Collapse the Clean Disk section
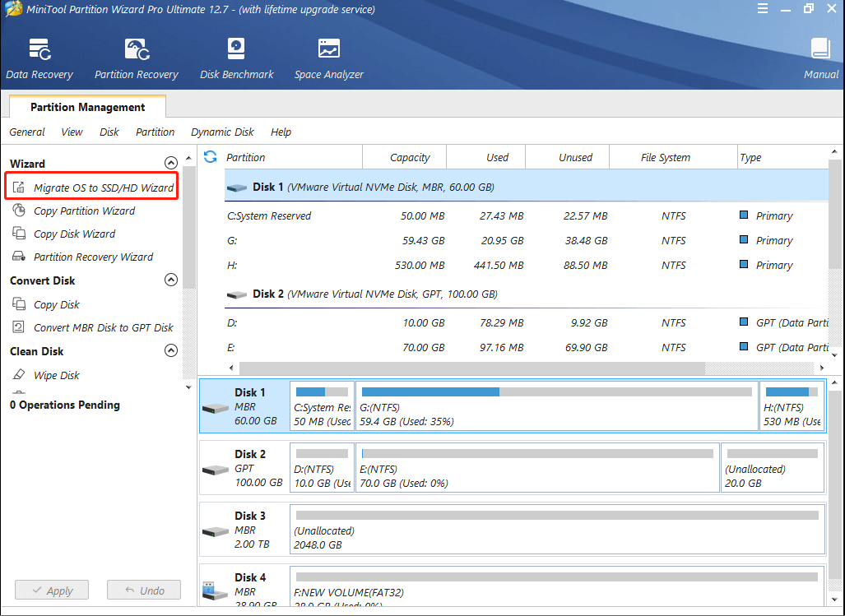This screenshot has width=845, height=616. click(171, 350)
